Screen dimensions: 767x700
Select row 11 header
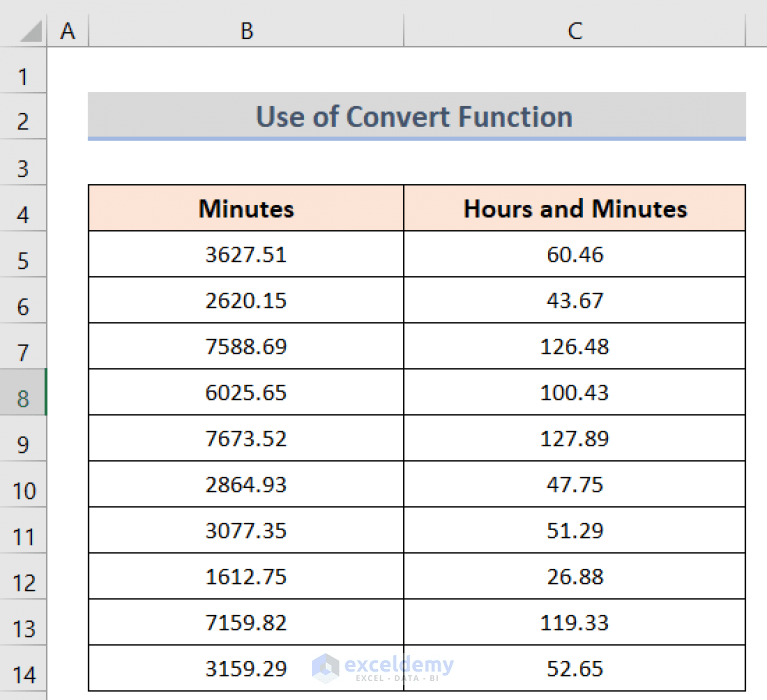23,530
